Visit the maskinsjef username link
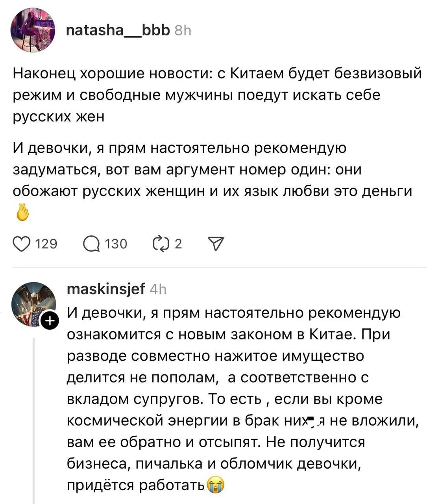The height and width of the screenshot is (504, 438). [x=106, y=289]
